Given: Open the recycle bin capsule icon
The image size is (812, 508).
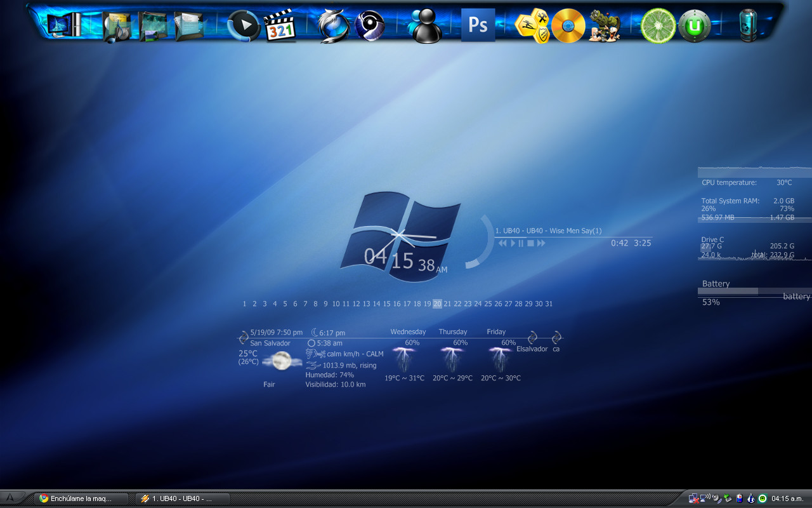Looking at the screenshot, I should click(749, 25).
